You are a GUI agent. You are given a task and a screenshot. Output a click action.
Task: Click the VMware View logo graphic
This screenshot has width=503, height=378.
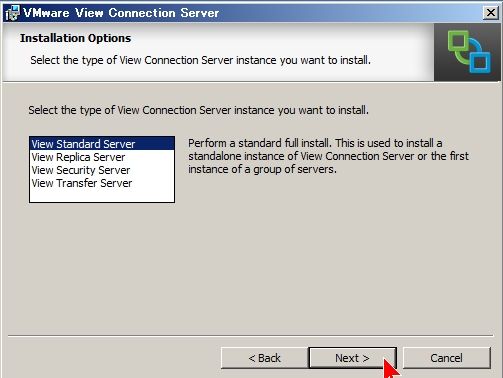pos(468,52)
